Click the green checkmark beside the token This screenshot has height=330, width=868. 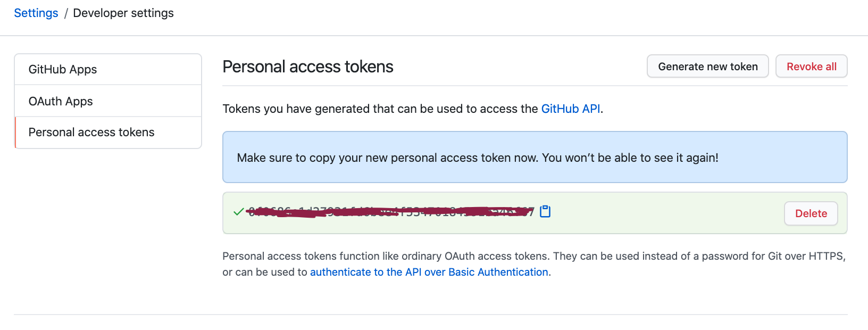[x=239, y=212]
